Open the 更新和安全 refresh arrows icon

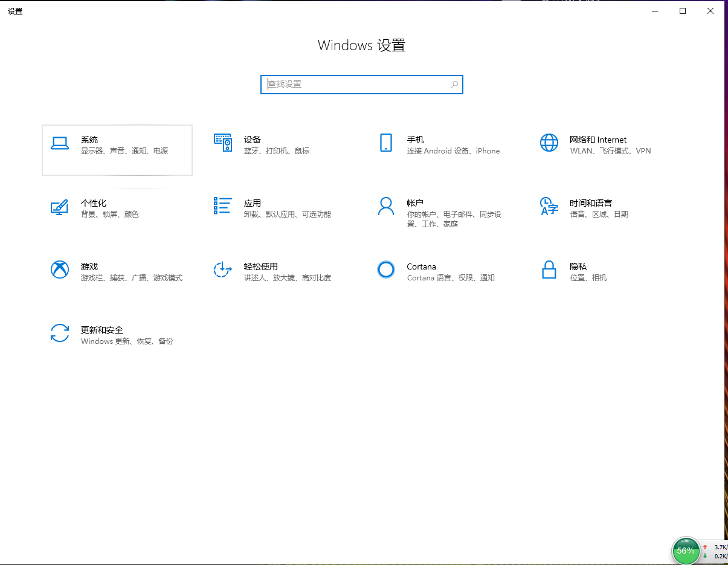(x=59, y=333)
